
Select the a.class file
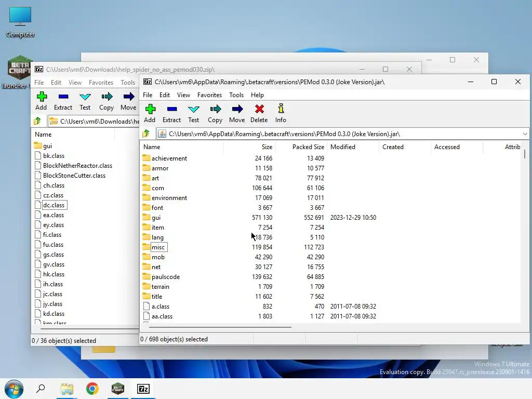pyautogui.click(x=160, y=306)
